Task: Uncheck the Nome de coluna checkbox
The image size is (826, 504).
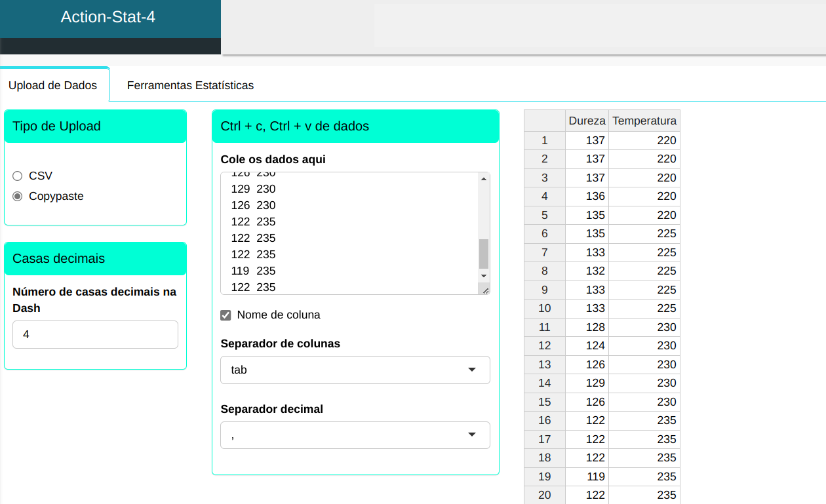Action: click(226, 315)
